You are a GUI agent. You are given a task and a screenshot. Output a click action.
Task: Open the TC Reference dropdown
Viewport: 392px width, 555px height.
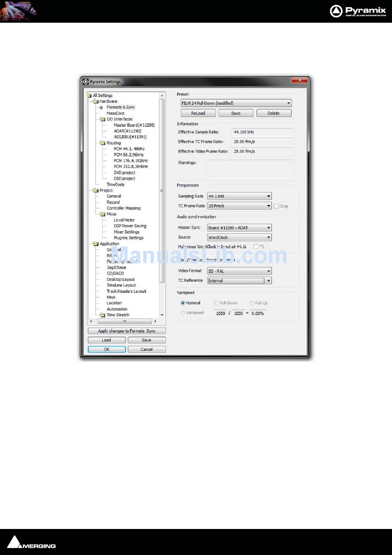point(239,281)
